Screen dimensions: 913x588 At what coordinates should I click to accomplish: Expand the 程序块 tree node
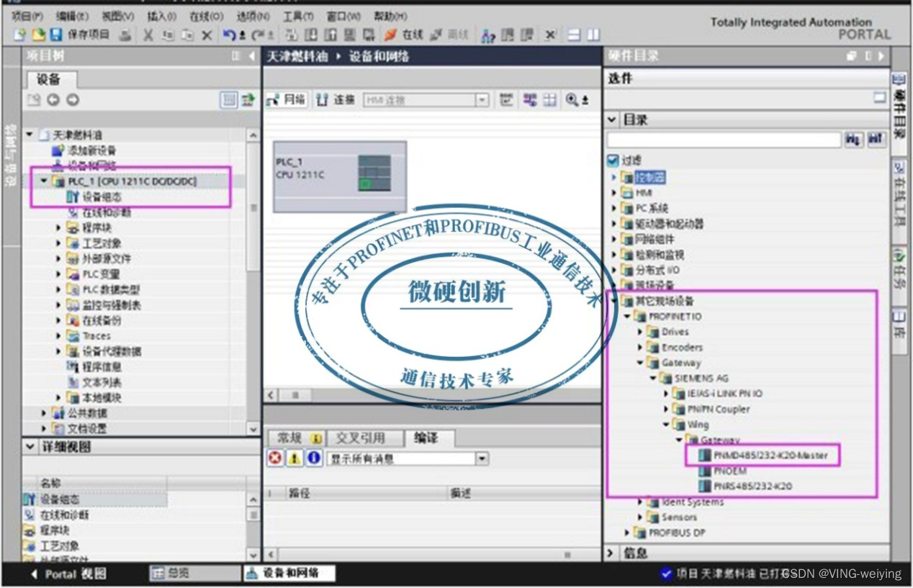tap(59, 228)
